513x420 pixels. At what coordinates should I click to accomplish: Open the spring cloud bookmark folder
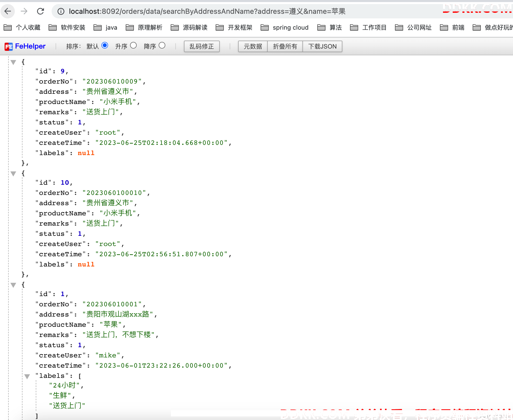point(285,27)
